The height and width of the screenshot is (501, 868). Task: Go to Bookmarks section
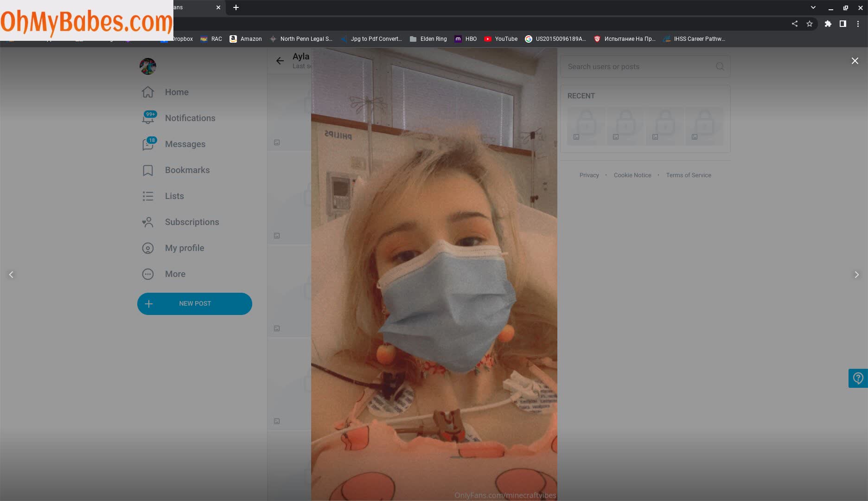176,170
